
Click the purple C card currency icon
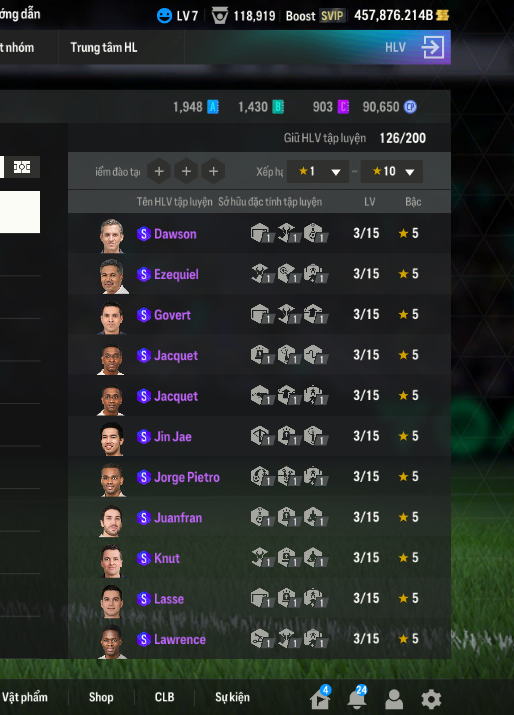[x=343, y=107]
